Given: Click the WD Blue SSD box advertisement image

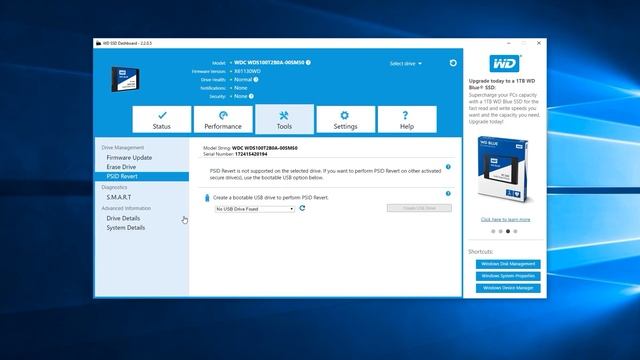Looking at the screenshot, I should point(503,169).
